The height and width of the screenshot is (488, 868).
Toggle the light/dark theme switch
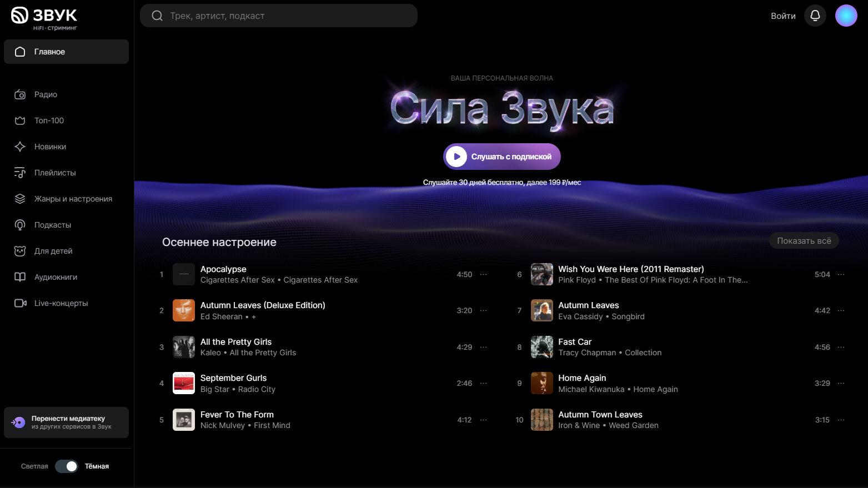(x=67, y=466)
